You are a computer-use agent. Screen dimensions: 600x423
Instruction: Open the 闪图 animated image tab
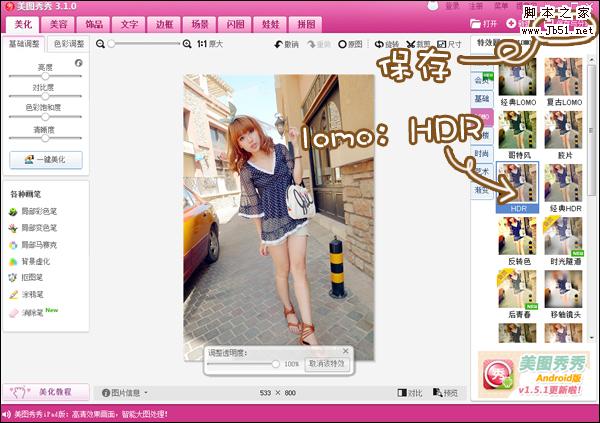tap(235, 24)
